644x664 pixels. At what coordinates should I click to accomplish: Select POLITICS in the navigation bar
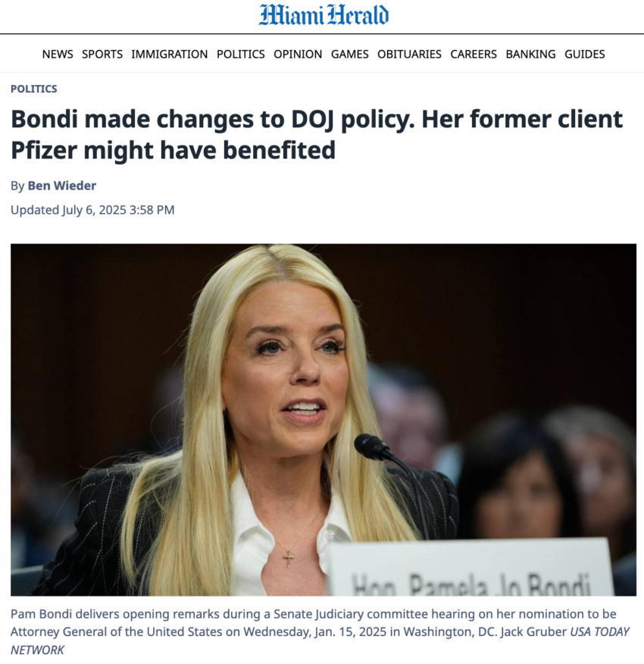(x=240, y=55)
